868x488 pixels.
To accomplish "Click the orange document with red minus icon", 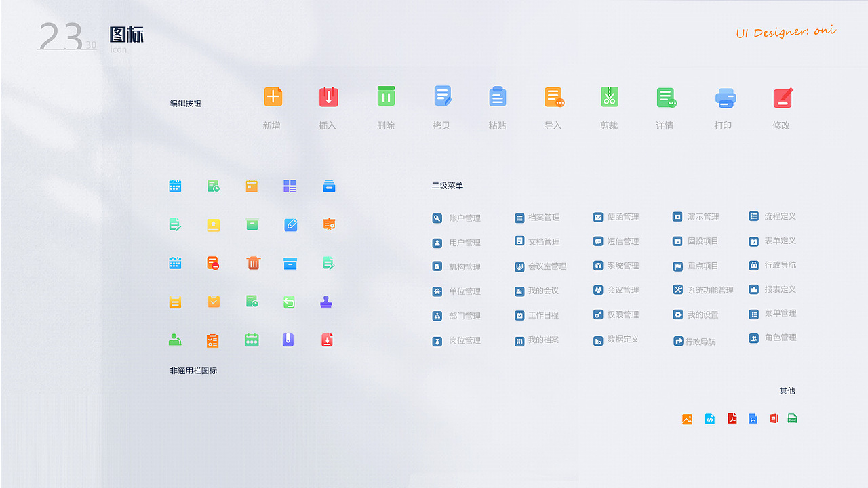I will (x=213, y=262).
